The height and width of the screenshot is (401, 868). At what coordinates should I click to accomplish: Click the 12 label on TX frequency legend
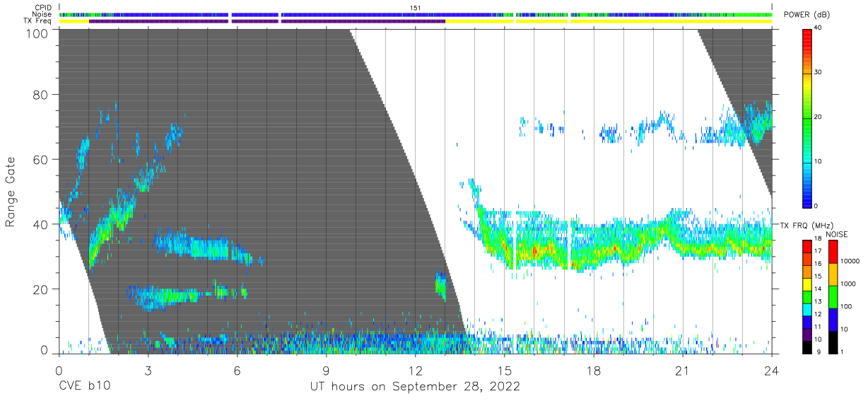point(818,315)
